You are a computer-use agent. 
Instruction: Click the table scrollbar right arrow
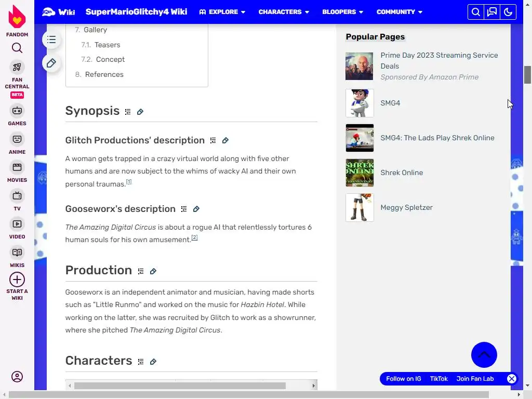click(313, 386)
